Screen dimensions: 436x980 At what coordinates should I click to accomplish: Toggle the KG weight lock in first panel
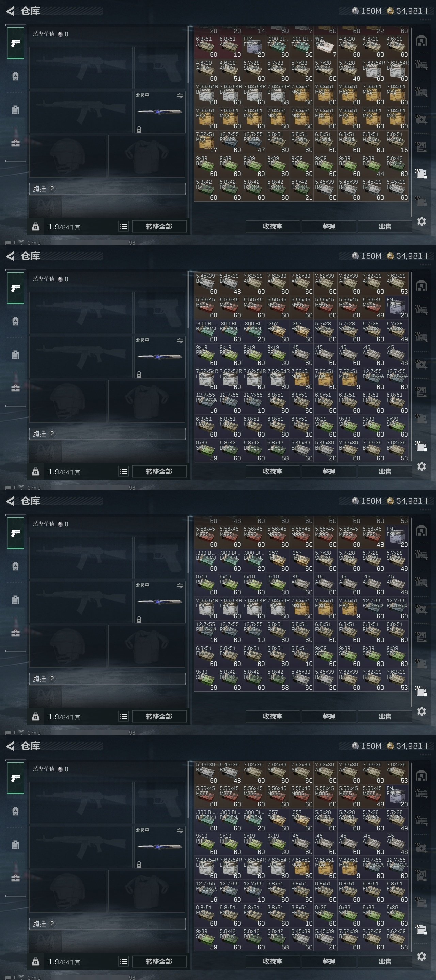(x=35, y=227)
